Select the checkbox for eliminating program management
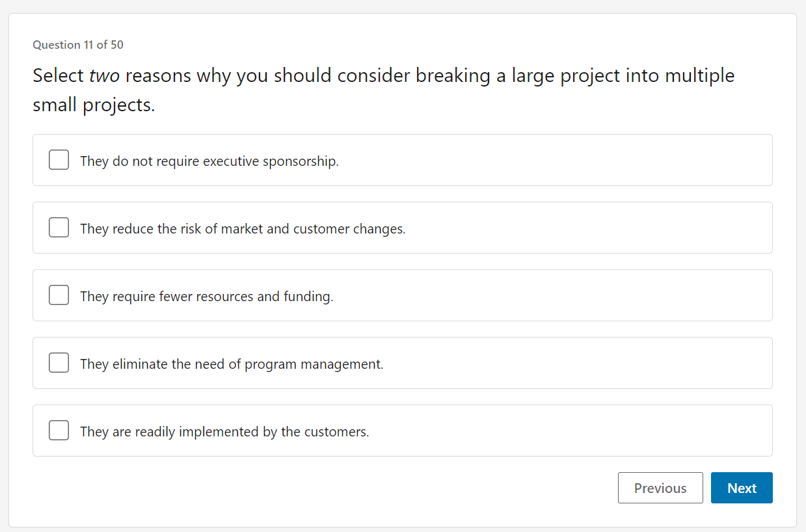This screenshot has width=806, height=532. [x=59, y=363]
